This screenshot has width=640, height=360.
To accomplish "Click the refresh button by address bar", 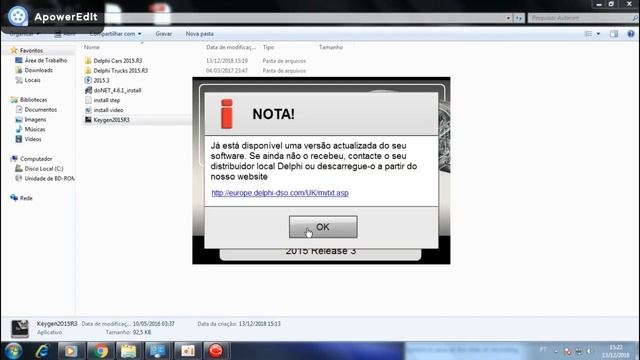I will coord(519,18).
